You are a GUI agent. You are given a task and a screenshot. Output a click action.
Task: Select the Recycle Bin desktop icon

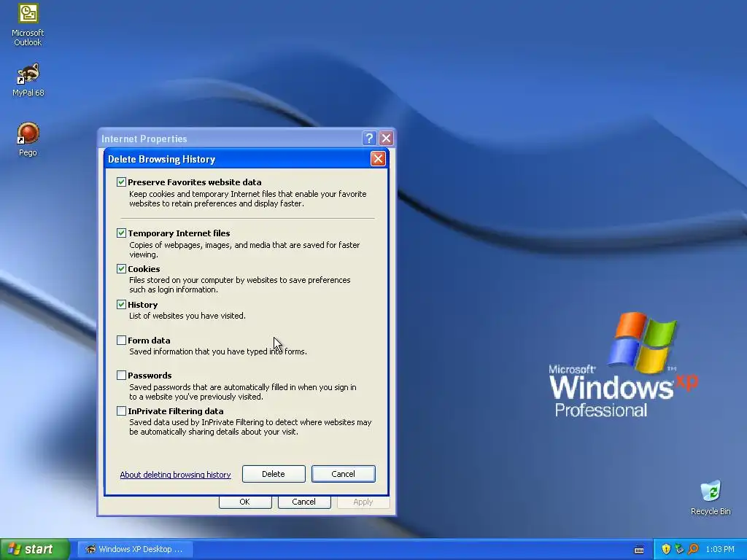711,498
